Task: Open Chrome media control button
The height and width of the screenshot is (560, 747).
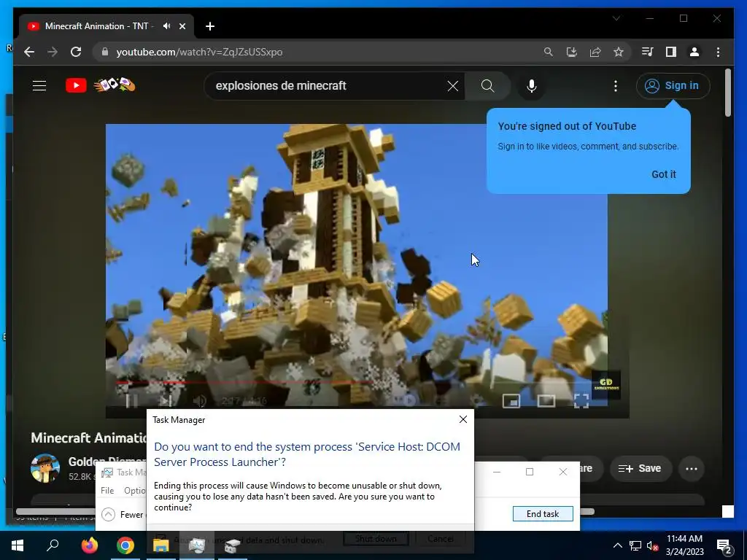Action: tap(648, 52)
